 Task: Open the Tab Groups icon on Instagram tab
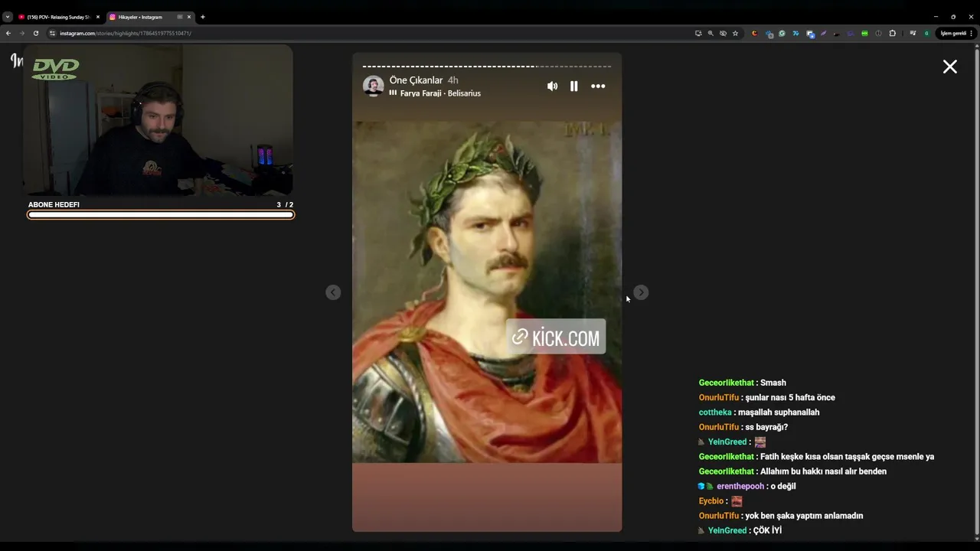point(180,17)
